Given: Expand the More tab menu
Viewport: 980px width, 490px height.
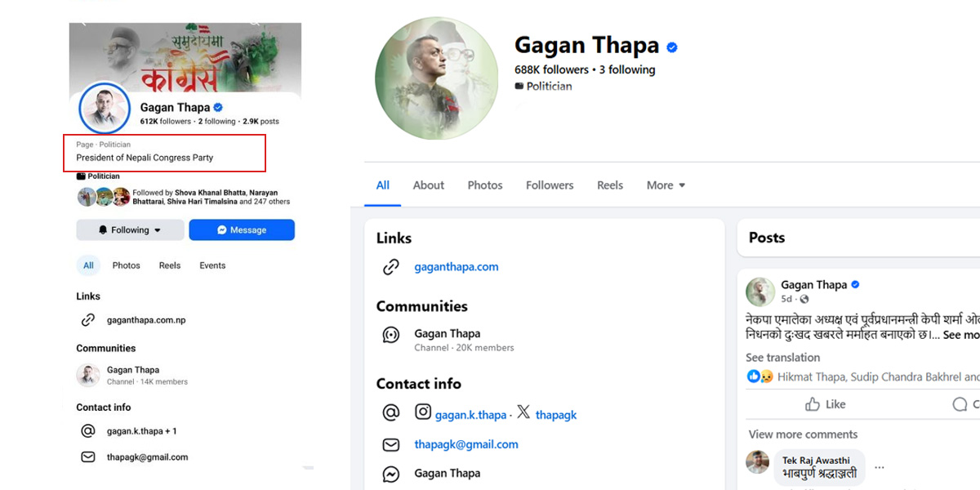Looking at the screenshot, I should (666, 185).
